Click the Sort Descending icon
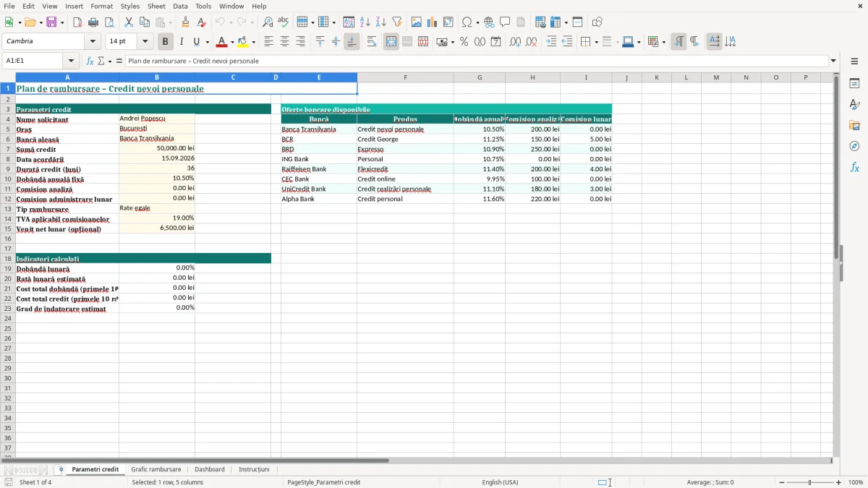The image size is (868, 488). coord(381,22)
